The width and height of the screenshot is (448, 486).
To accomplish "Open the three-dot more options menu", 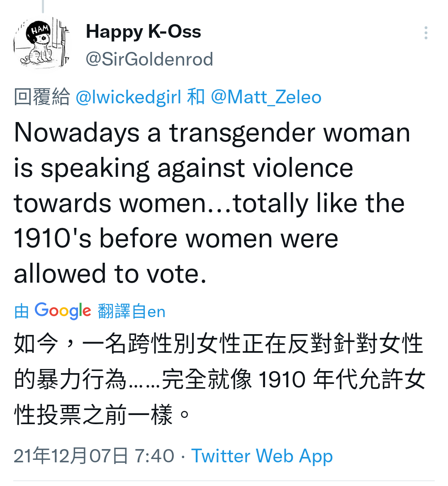I will 426,32.
